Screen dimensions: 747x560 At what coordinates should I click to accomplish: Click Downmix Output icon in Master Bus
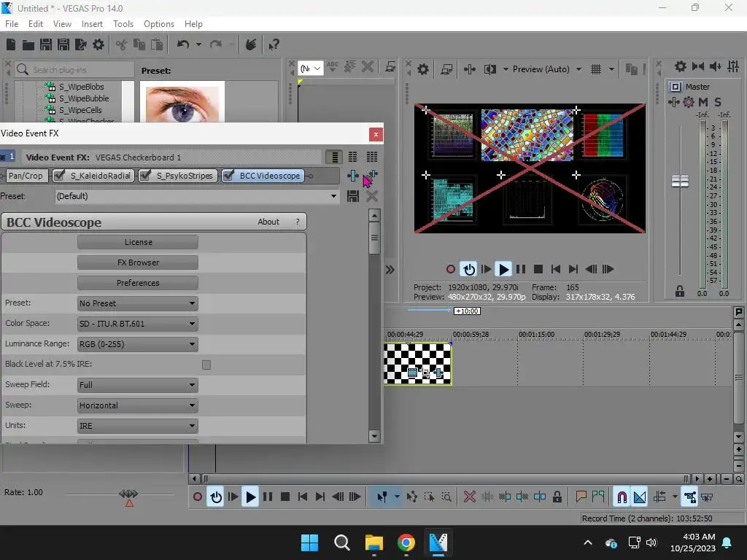[698, 66]
